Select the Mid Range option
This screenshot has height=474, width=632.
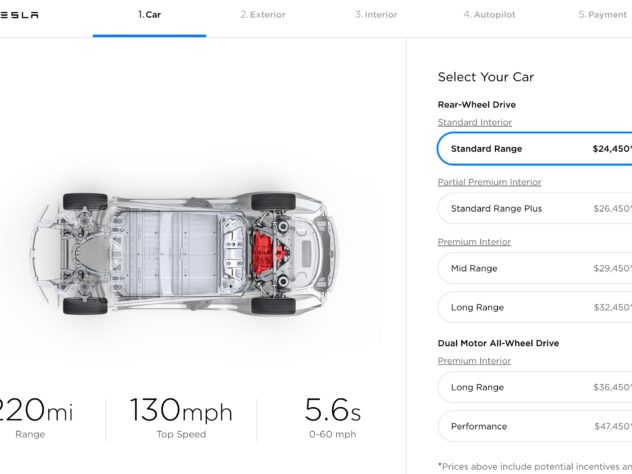[x=535, y=268]
